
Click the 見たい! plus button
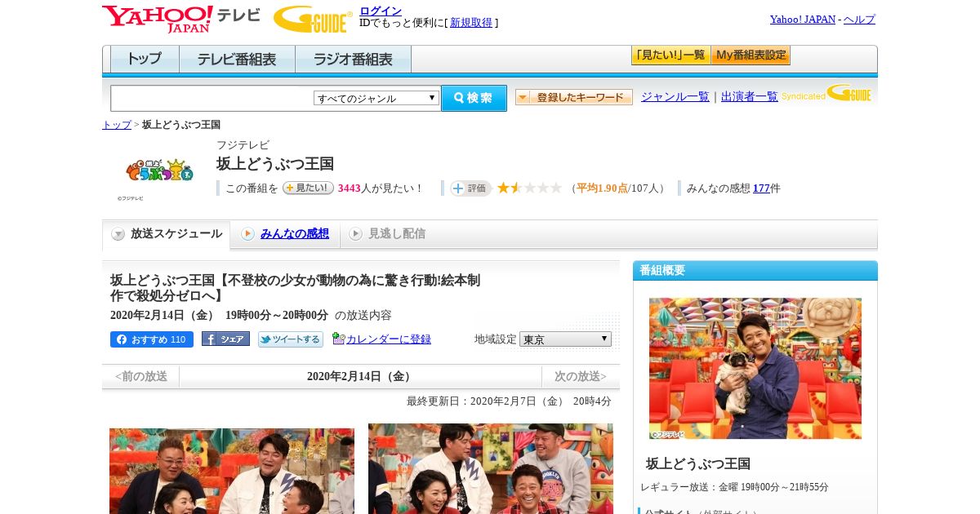308,188
